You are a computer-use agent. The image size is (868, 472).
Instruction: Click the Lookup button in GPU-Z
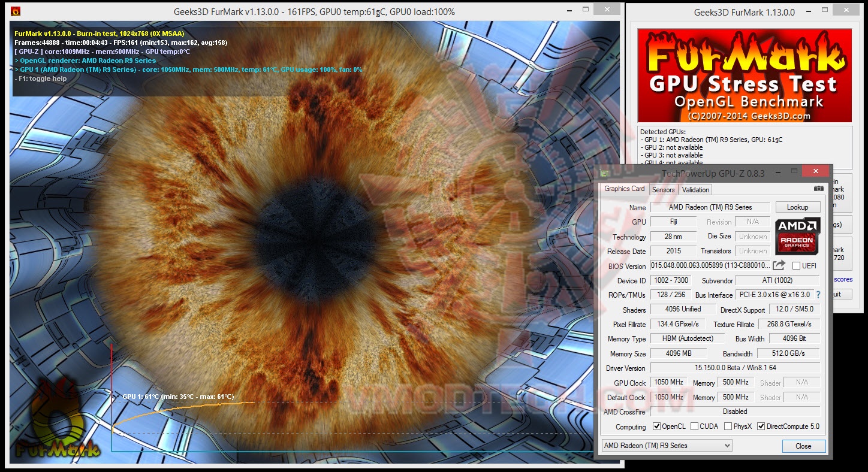pyautogui.click(x=797, y=207)
